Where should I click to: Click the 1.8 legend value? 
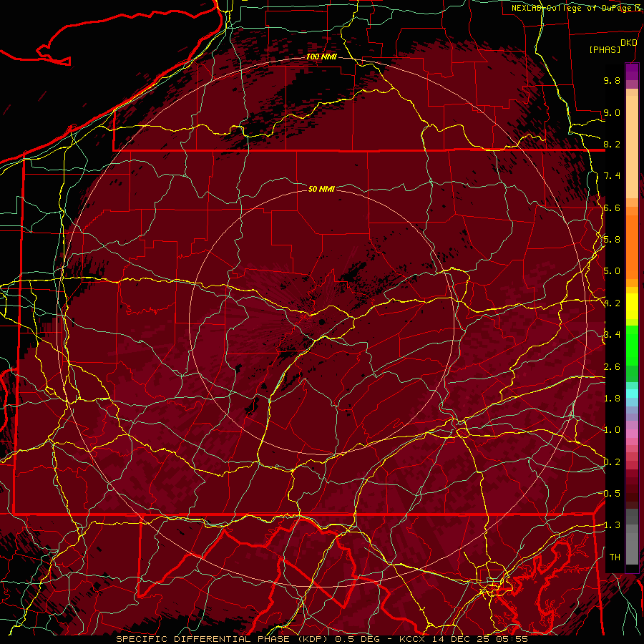click(612, 399)
